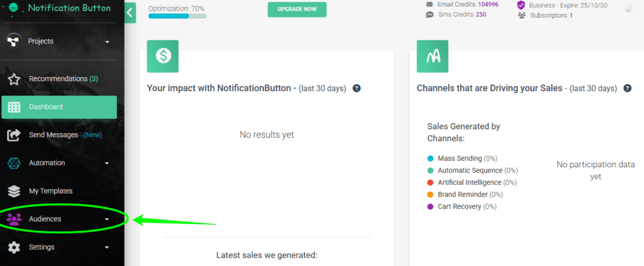Open help for impact with NotificationButton

[357, 89]
